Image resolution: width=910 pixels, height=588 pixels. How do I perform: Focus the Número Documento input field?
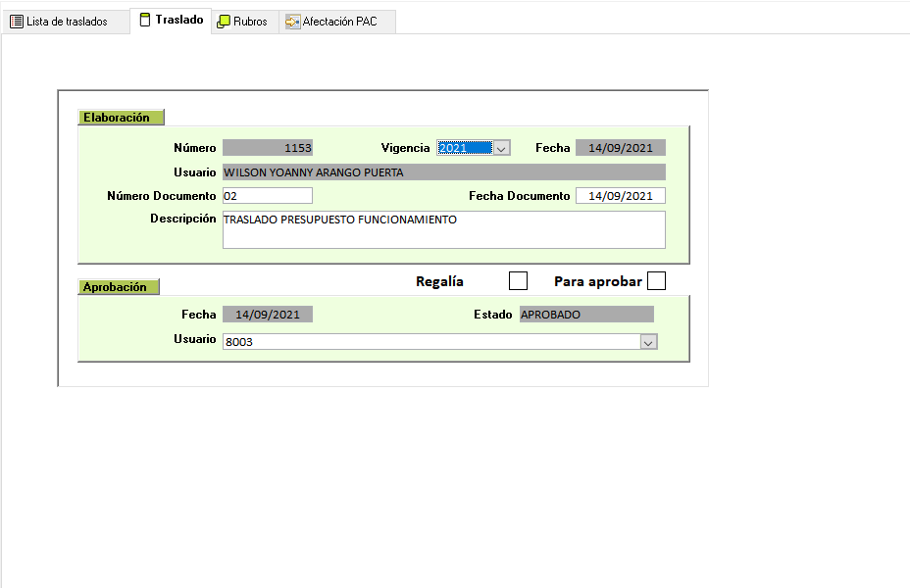(x=267, y=196)
